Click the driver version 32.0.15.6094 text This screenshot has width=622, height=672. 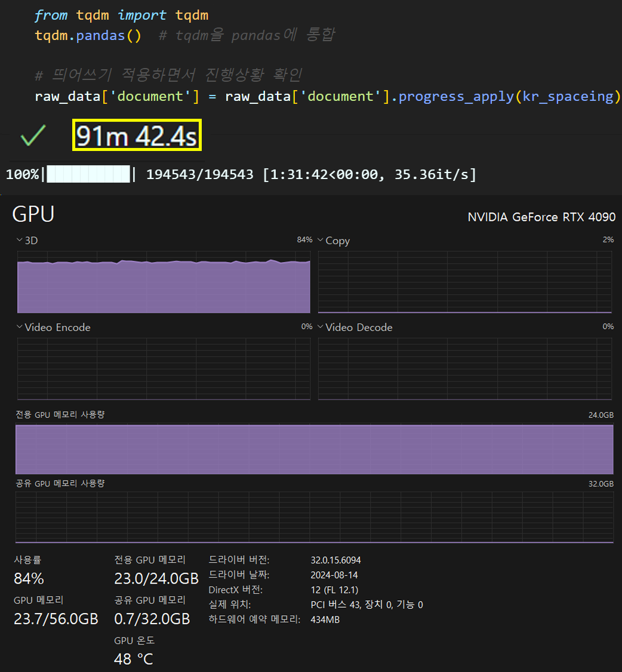coord(335,560)
